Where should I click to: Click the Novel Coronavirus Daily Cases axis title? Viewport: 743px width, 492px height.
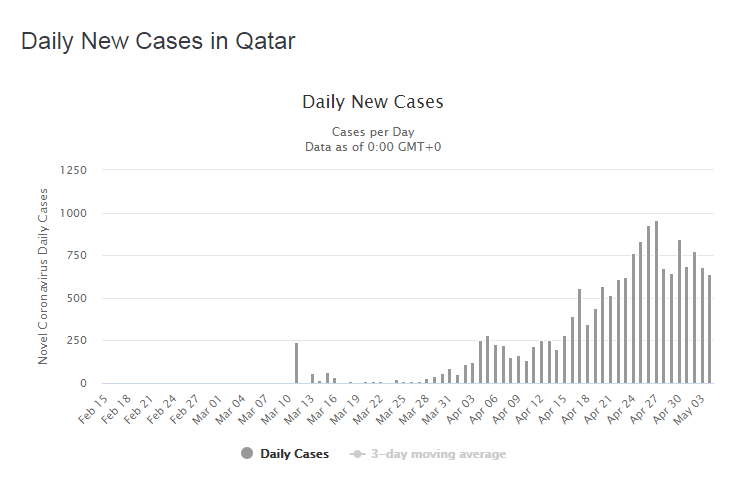(43, 274)
